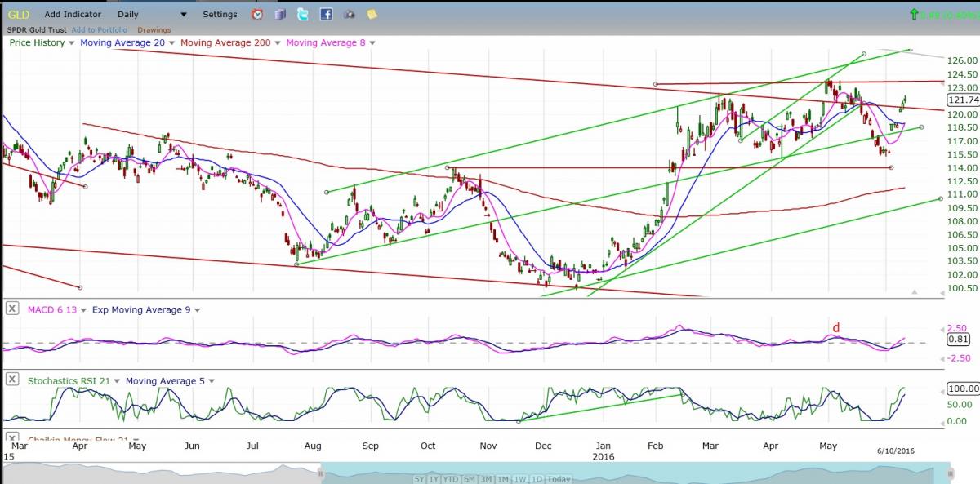Viewport: 980px width, 484px height.
Task: Click the 126.00 price axis label
Action: 962,60
